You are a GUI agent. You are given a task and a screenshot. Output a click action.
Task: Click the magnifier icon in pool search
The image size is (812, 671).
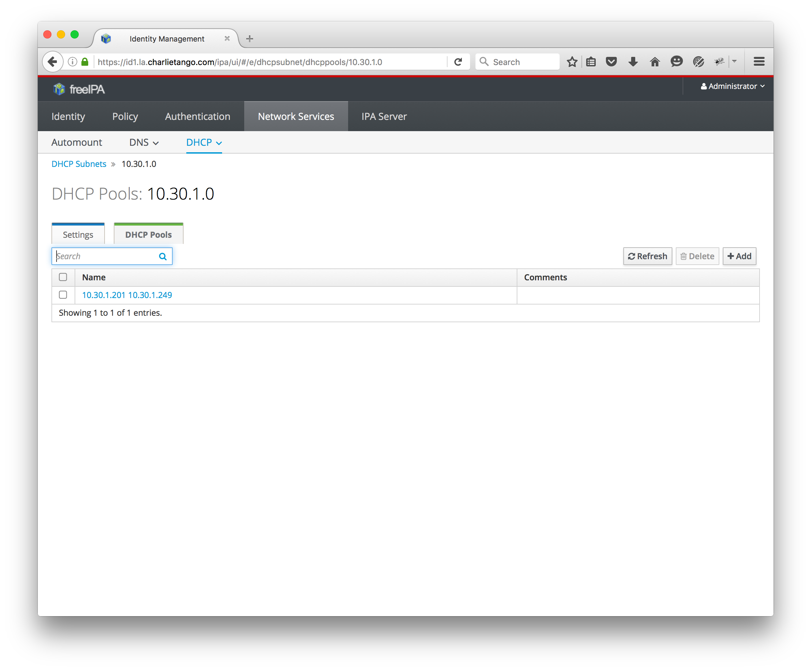[x=163, y=256]
